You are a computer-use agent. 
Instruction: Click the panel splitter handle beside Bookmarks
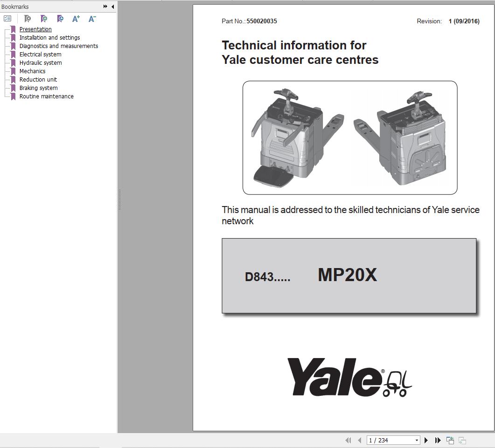click(x=119, y=200)
